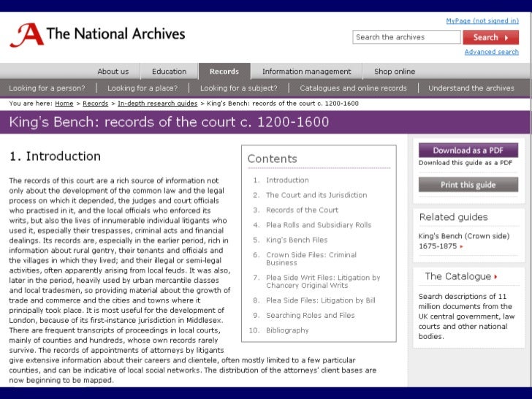The width and height of the screenshot is (532, 399).
Task: Follow the Home breadcrumb link
Action: [64, 104]
